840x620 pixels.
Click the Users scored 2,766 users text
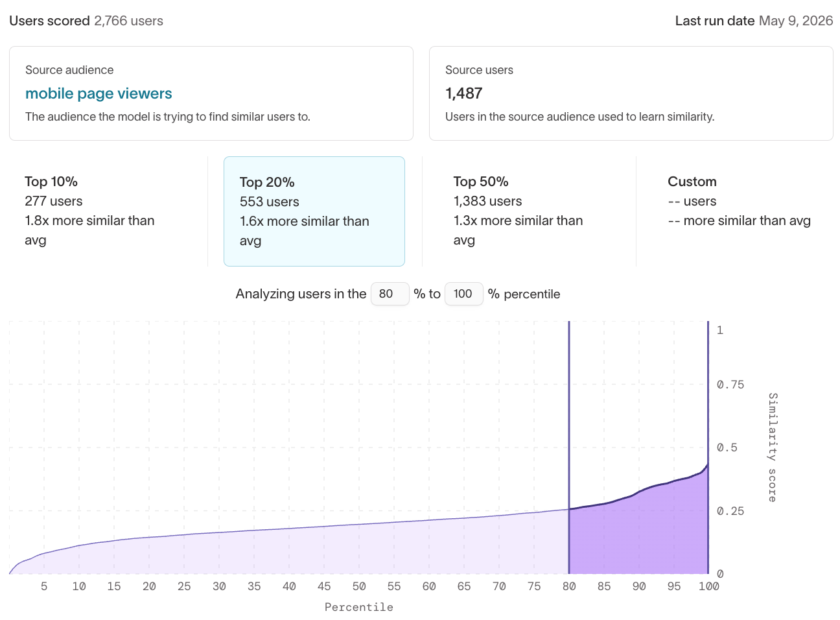point(86,21)
